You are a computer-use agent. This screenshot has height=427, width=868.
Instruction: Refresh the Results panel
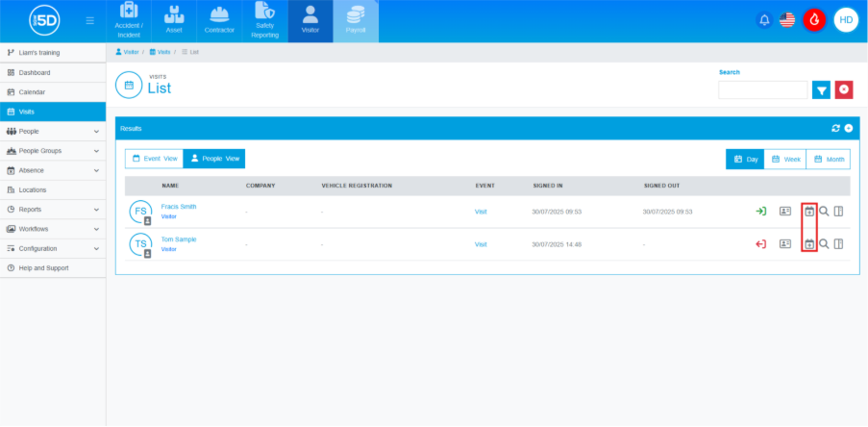(835, 128)
